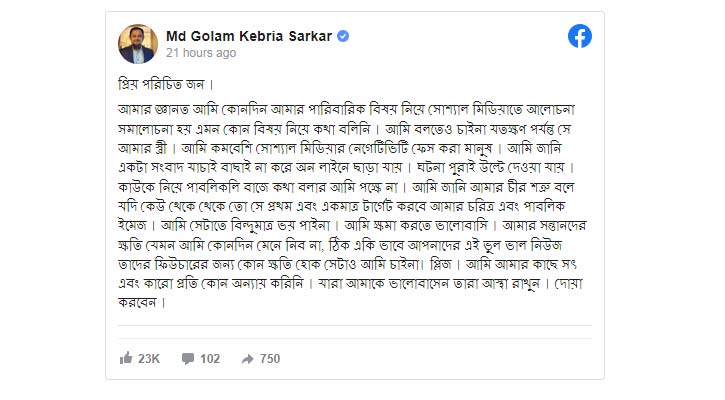Click the Facebook logo icon
Image resolution: width=725 pixels, height=400 pixels.
pyautogui.click(x=580, y=36)
